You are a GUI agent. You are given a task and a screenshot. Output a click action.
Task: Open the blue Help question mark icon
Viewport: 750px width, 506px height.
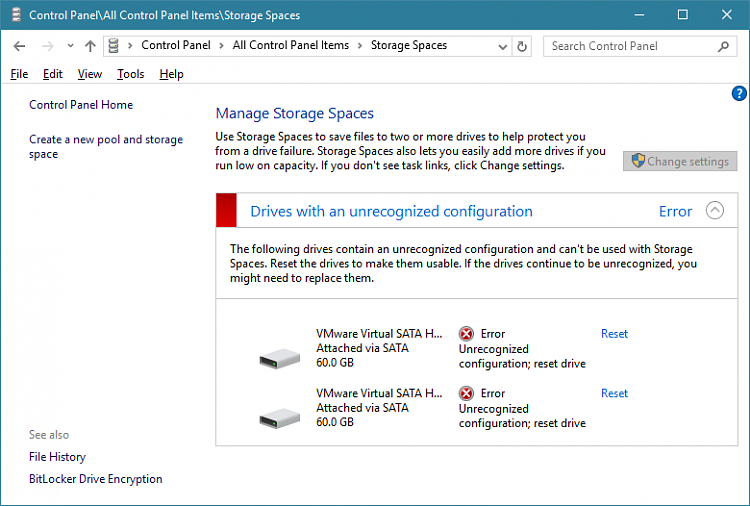pyautogui.click(x=739, y=93)
